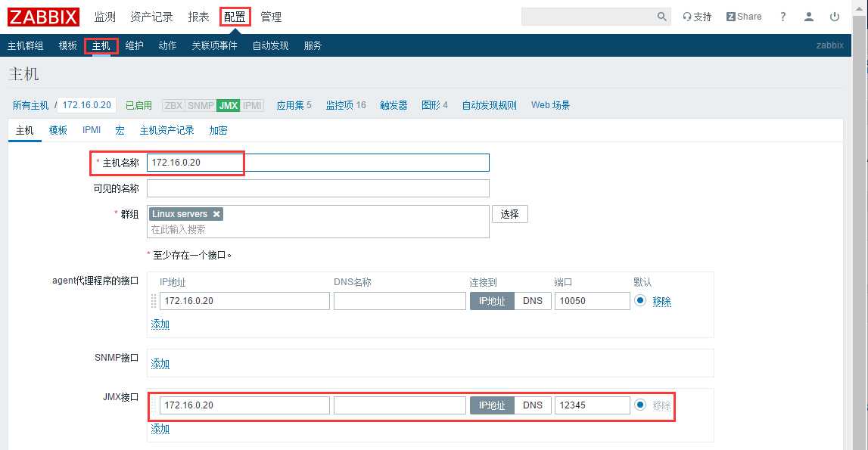Click the help question mark icon
The height and width of the screenshot is (450, 868).
pyautogui.click(x=782, y=17)
